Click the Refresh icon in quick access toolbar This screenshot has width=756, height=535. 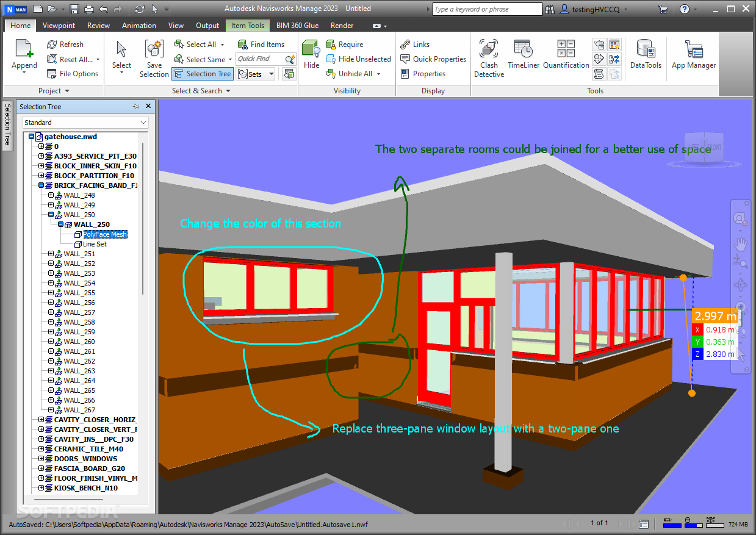point(140,9)
